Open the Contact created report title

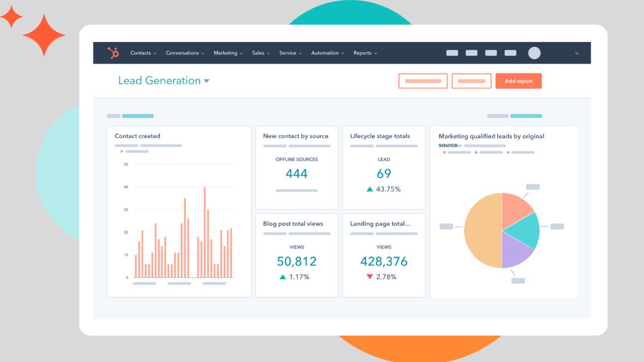(137, 136)
